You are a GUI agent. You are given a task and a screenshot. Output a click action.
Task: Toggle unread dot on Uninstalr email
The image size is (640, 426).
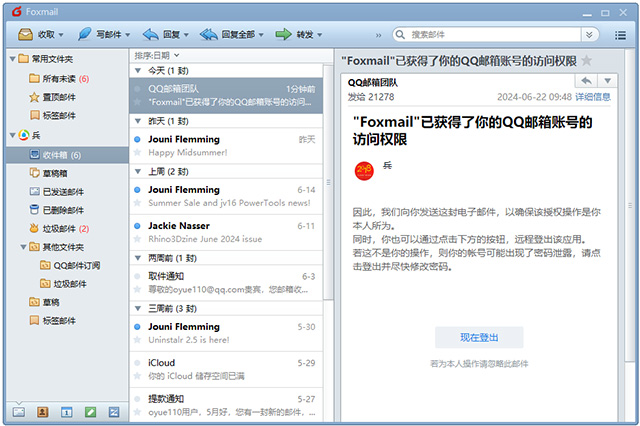[x=138, y=327]
